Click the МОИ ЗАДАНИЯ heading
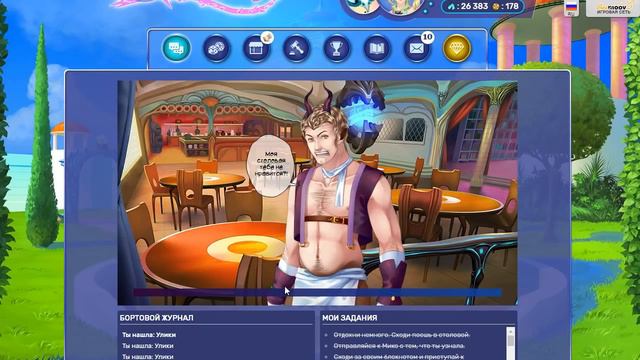Viewport: 640px width, 360px height. [349, 318]
